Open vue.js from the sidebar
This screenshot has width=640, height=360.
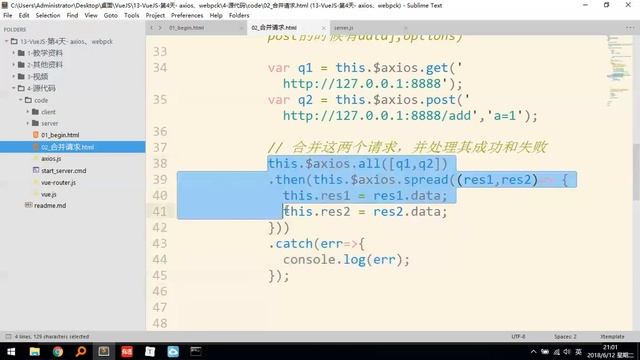point(49,194)
